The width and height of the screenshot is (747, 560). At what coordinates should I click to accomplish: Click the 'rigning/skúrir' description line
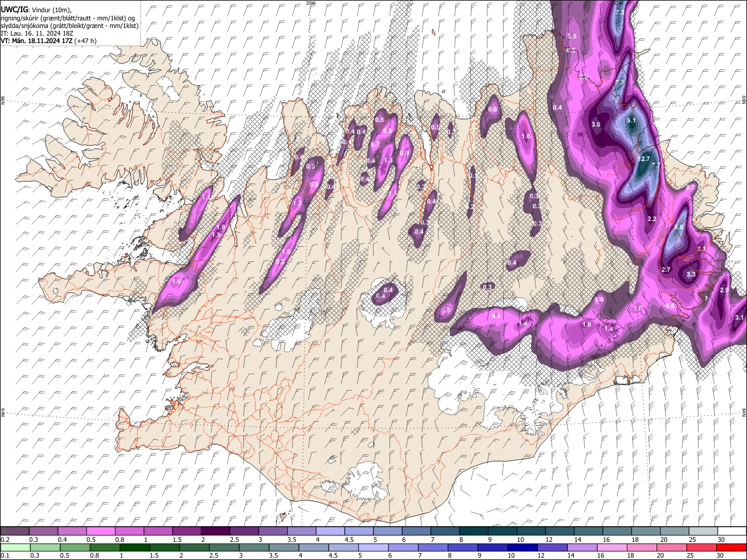click(68, 18)
